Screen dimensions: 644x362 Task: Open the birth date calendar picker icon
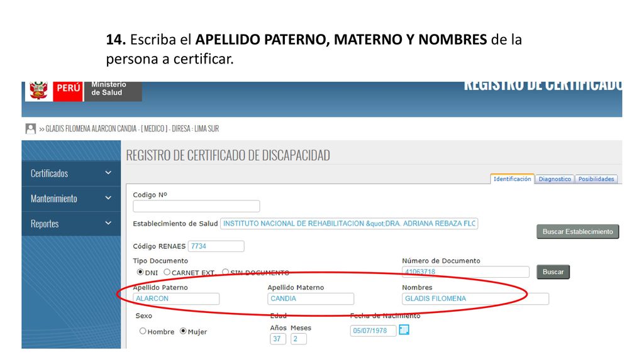(x=404, y=329)
